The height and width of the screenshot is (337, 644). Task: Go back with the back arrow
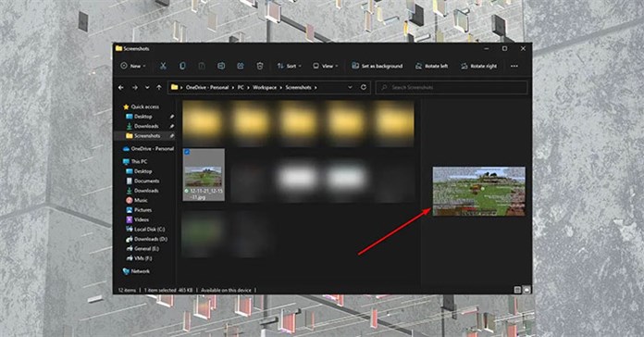coord(120,88)
